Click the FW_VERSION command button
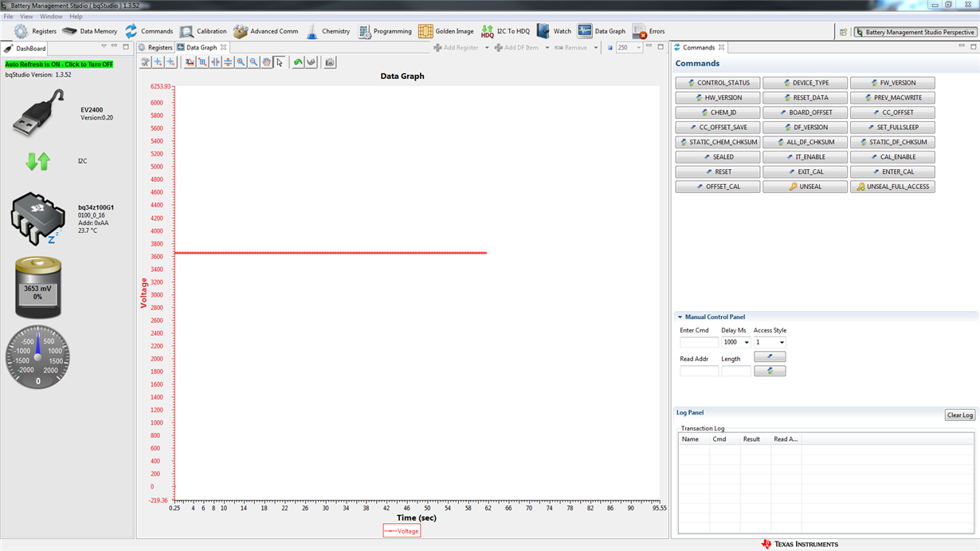The image size is (980, 551). (x=892, y=83)
